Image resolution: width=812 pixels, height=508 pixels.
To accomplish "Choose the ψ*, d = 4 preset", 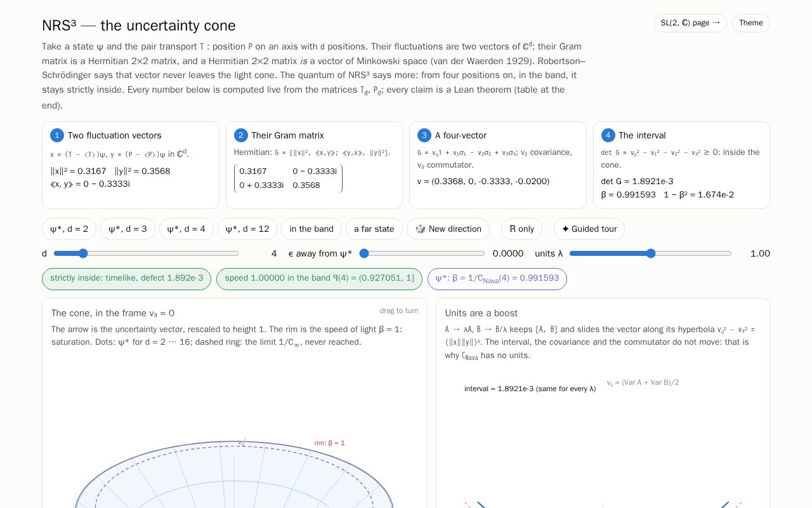I will coord(186,229).
